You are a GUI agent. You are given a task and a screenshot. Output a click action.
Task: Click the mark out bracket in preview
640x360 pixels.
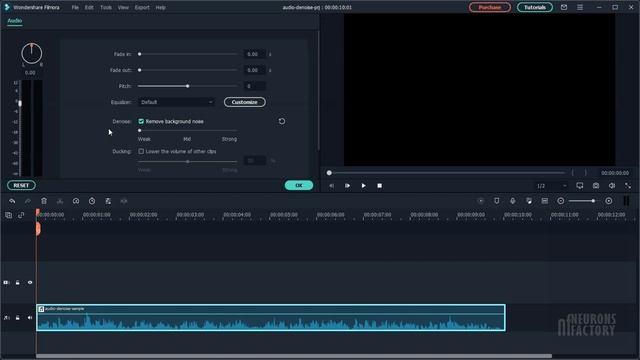click(x=586, y=173)
